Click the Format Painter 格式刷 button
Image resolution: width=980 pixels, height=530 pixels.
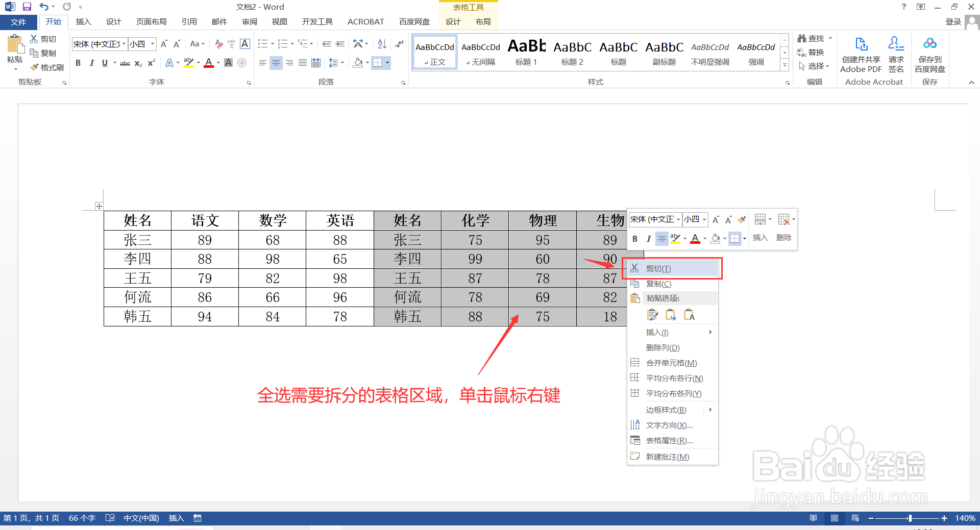coord(47,67)
